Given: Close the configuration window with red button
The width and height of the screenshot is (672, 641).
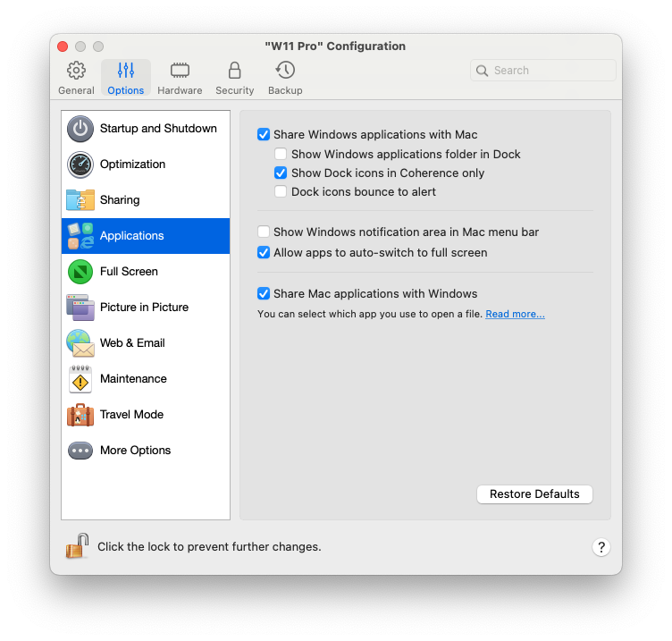Looking at the screenshot, I should [63, 46].
